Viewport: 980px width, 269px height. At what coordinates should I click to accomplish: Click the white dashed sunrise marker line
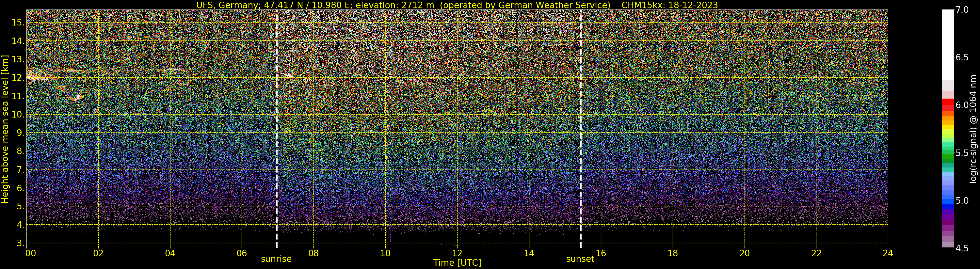(x=277, y=129)
